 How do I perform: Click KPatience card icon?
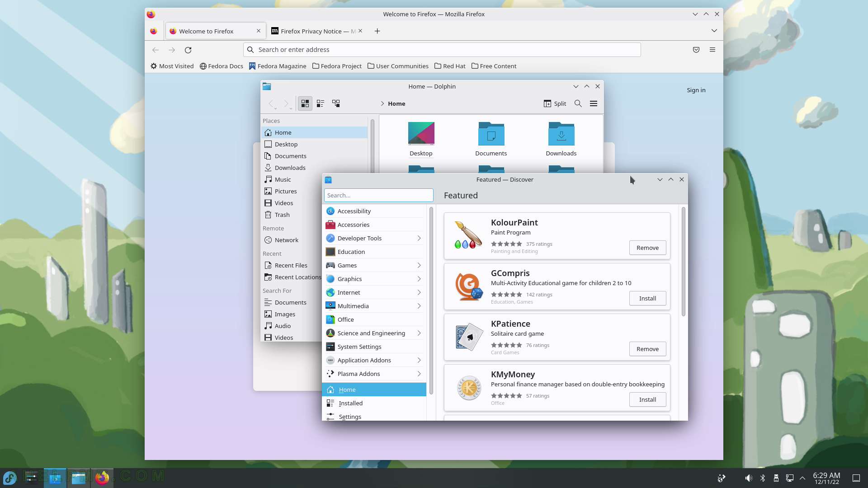pos(468,337)
